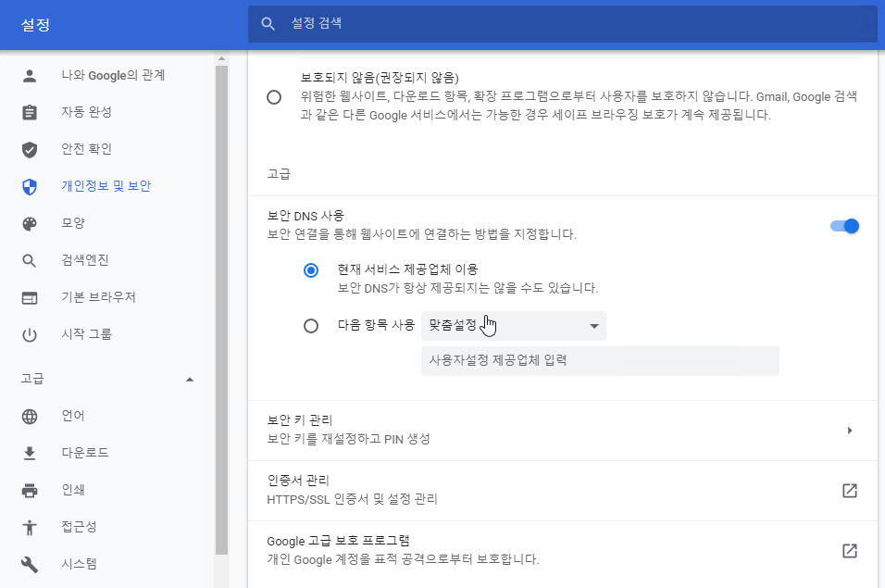This screenshot has height=588, width=885.
Task: Expand 보안 키 관리 with its arrow
Action: click(850, 431)
